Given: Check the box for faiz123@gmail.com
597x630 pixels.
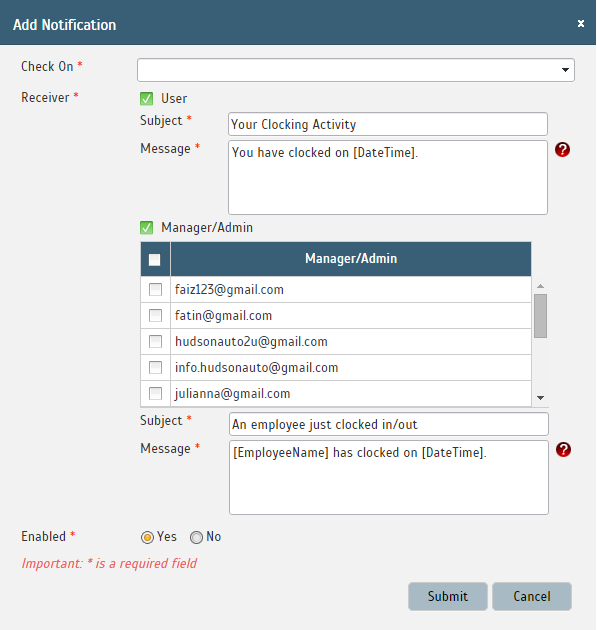Looking at the screenshot, I should click(x=155, y=290).
